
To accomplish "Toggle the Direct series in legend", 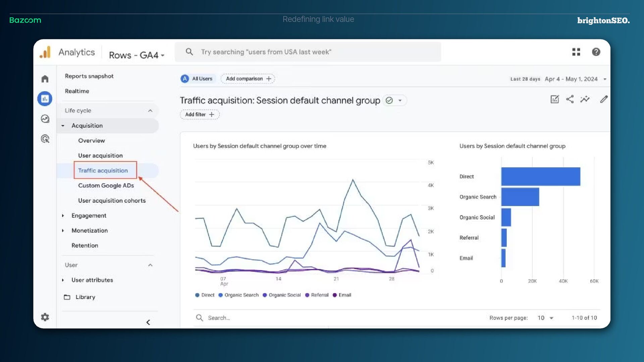I will click(x=205, y=295).
